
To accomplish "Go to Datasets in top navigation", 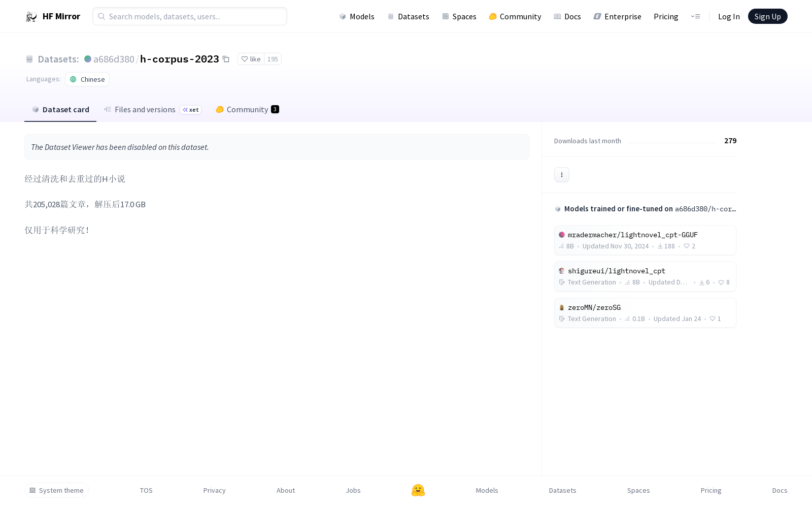I will pyautogui.click(x=408, y=17).
